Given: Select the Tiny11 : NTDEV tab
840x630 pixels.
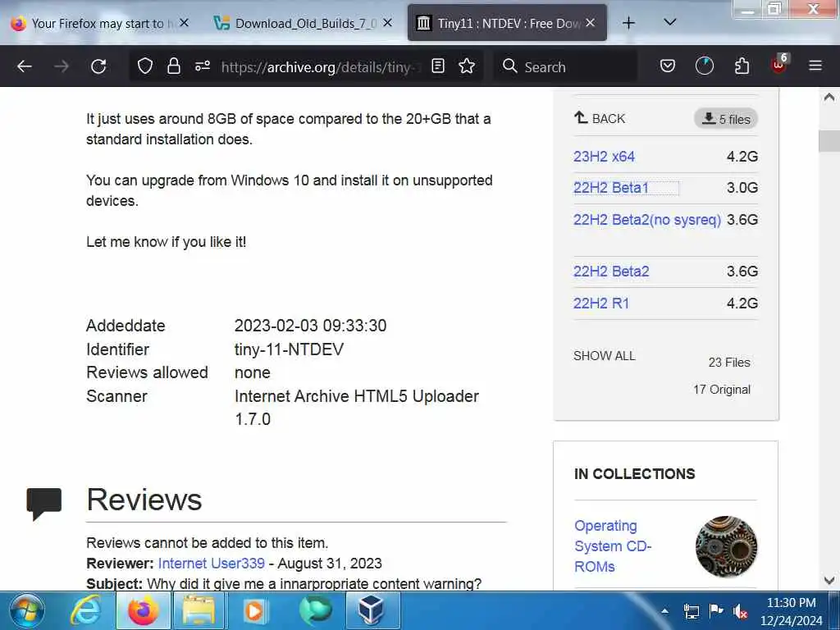Looking at the screenshot, I should click(x=507, y=24).
